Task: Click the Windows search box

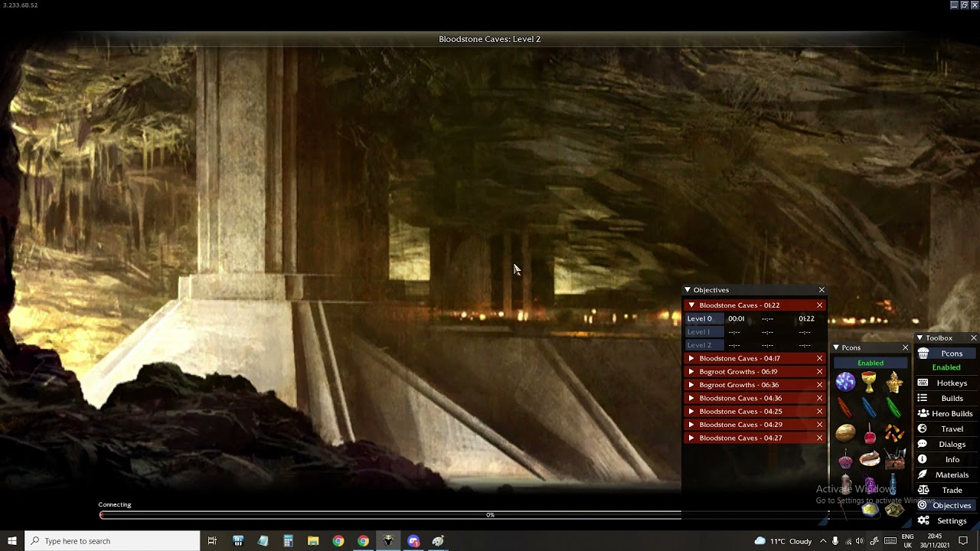Action: 113,541
